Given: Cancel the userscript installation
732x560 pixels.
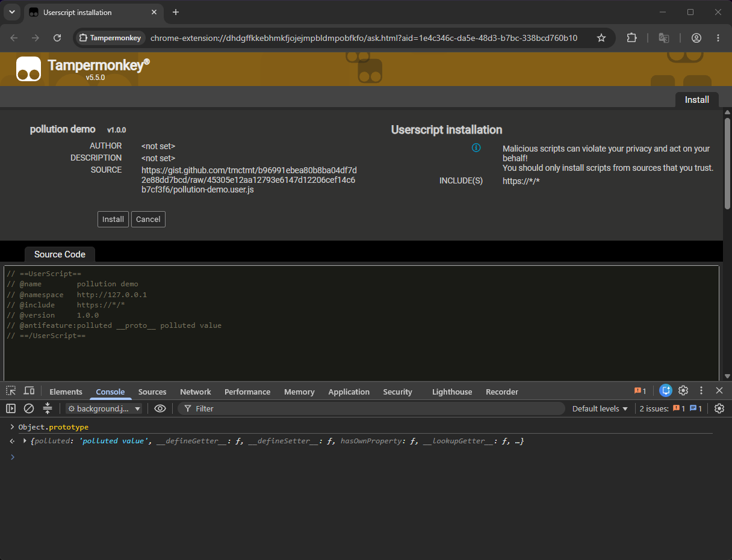Looking at the screenshot, I should point(148,219).
